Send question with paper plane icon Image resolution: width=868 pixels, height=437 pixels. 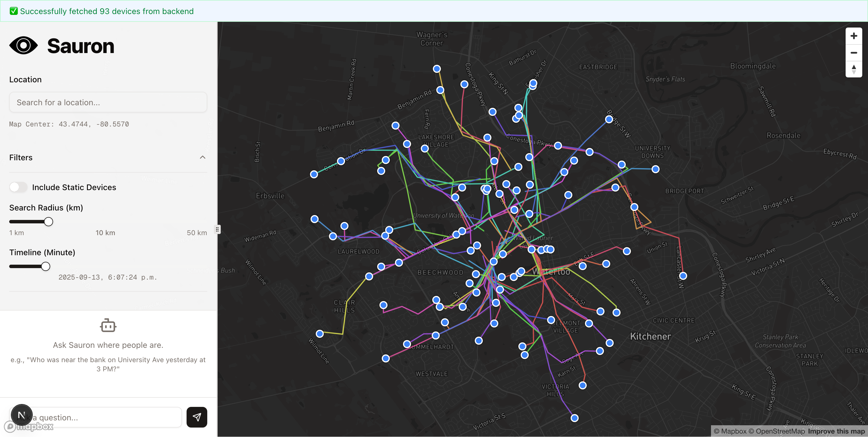[x=197, y=417]
